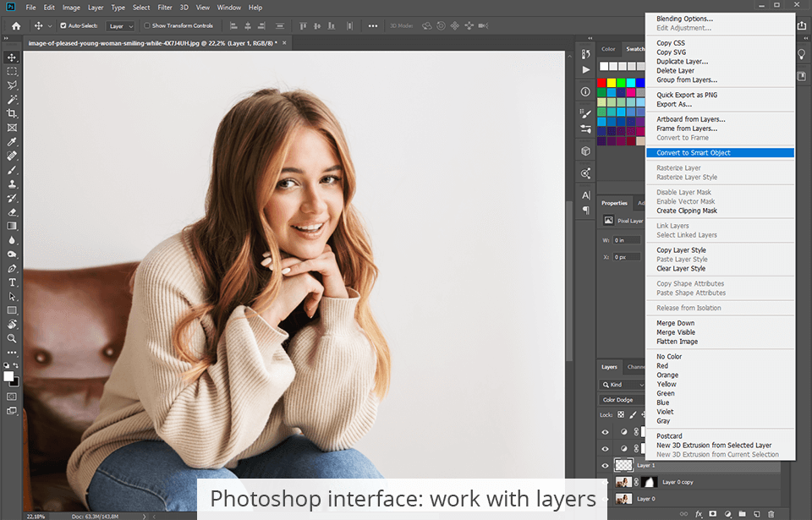This screenshot has width=812, height=520.
Task: Select the Blur tool
Action: coord(12,240)
